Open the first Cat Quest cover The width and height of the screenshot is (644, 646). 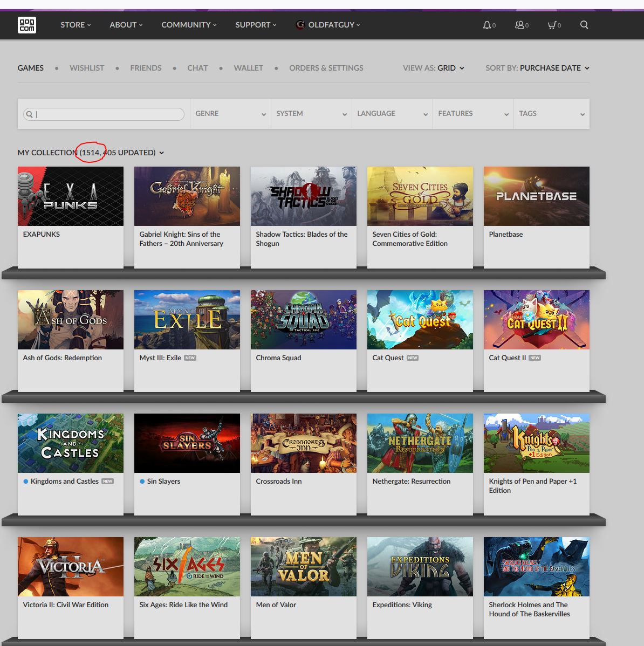(x=420, y=320)
